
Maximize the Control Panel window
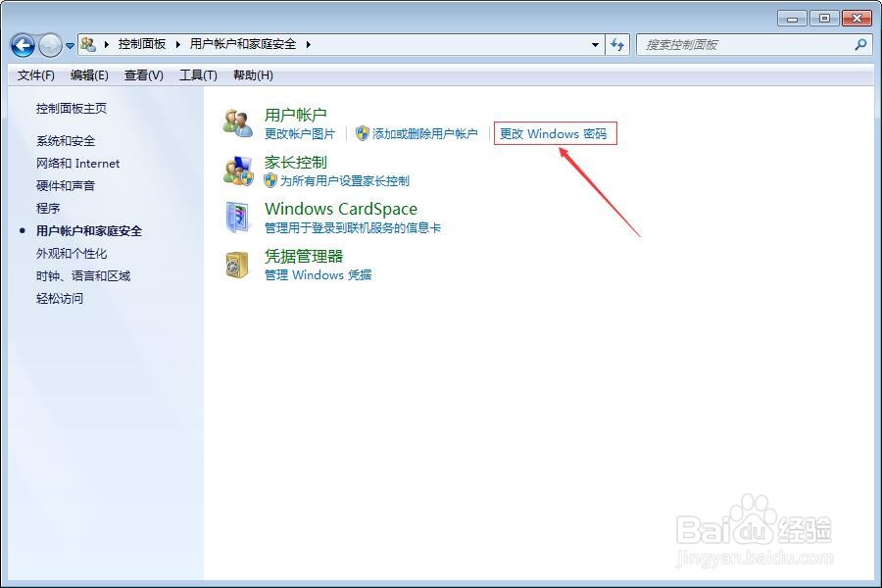[x=824, y=18]
